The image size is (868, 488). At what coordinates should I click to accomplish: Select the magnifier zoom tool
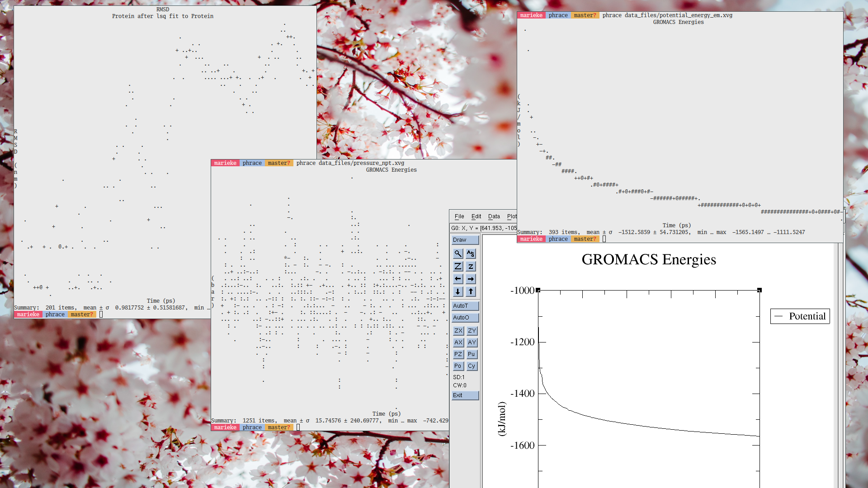click(458, 253)
